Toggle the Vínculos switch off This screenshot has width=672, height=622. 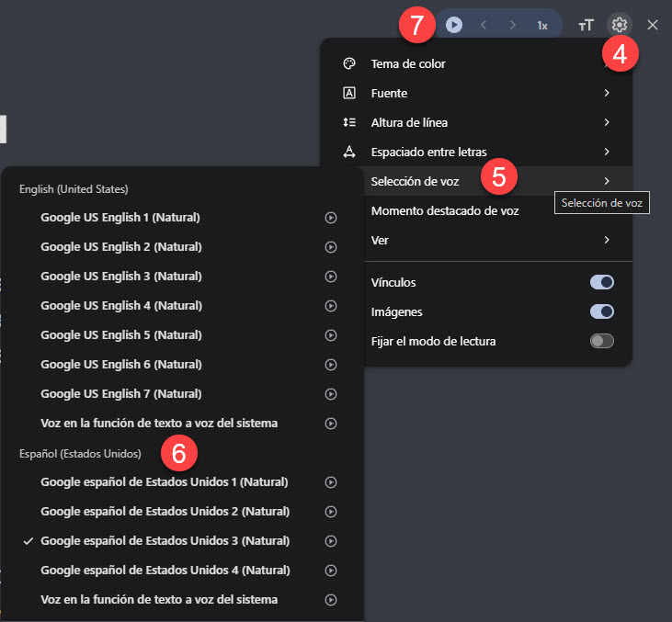[602, 282]
